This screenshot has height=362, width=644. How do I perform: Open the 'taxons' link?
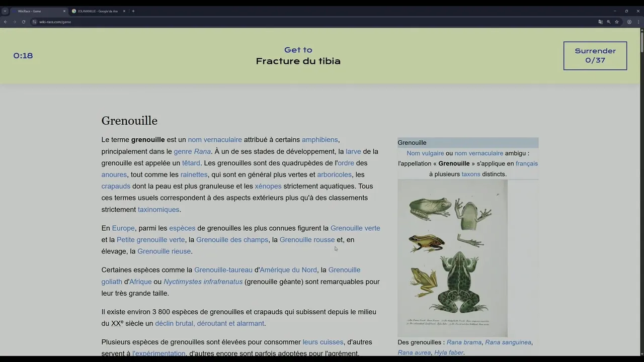click(x=471, y=174)
